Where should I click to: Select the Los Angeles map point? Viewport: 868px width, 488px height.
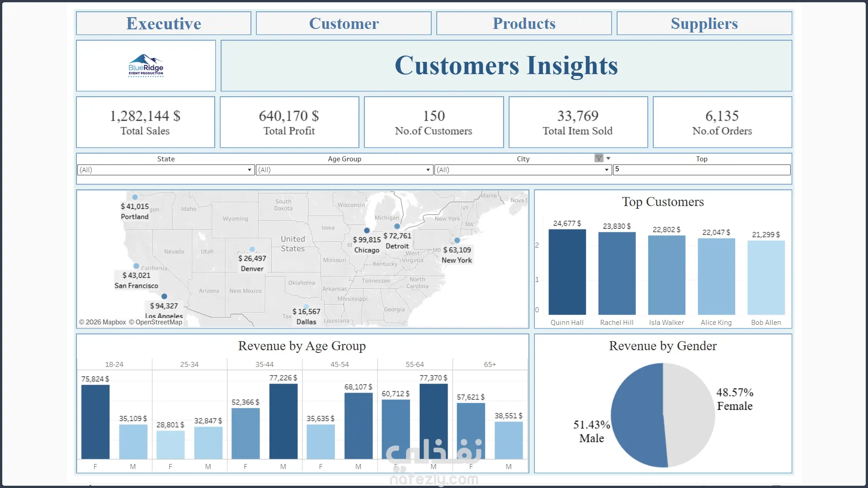(x=164, y=296)
